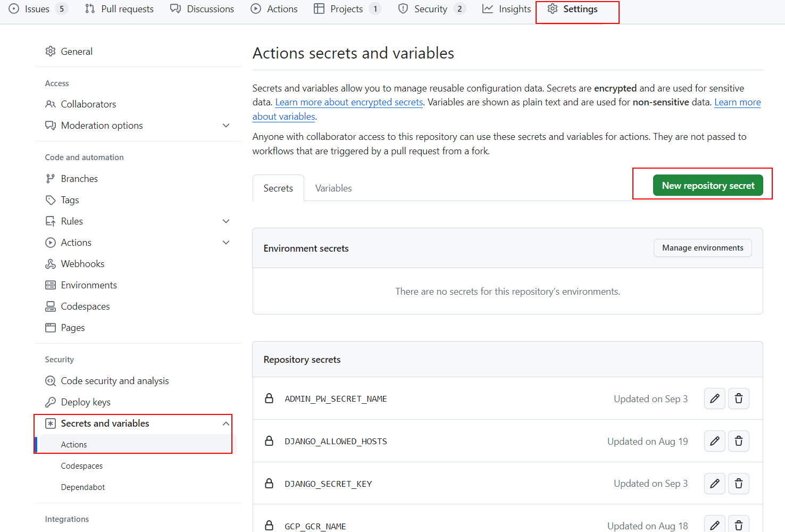Click the Security count badge 2
The width and height of the screenshot is (785, 532).
click(x=460, y=9)
